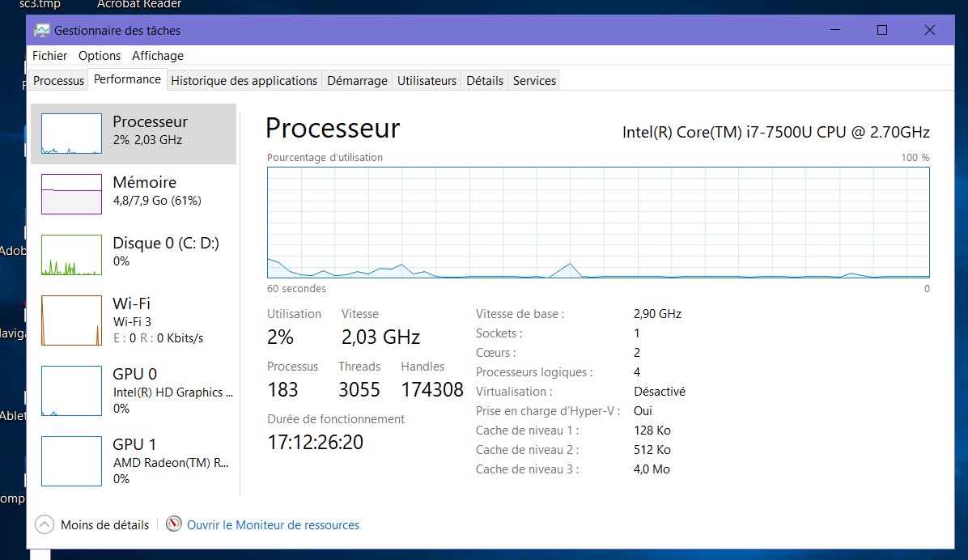Go to the Démarrage tab
This screenshot has width=968, height=560.
358,80
